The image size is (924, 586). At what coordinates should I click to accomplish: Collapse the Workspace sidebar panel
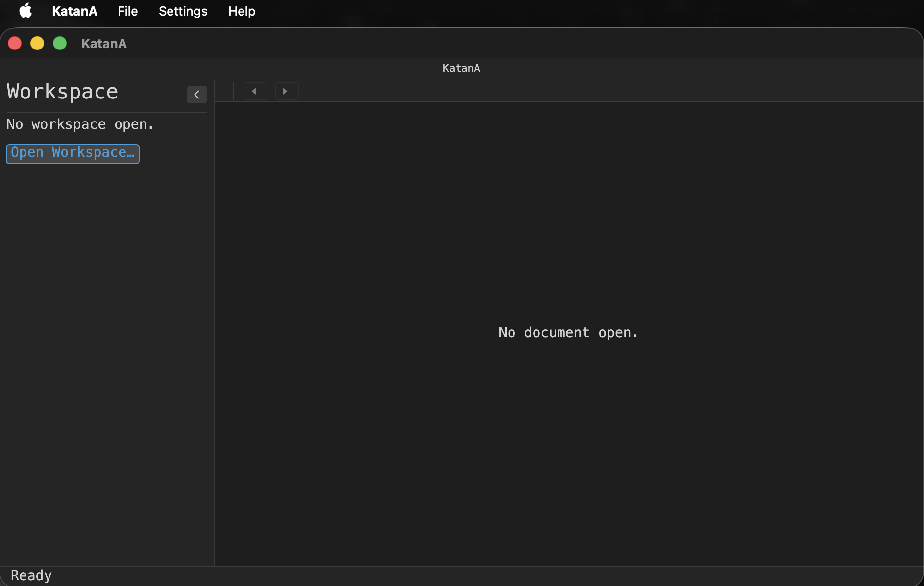[x=196, y=94]
